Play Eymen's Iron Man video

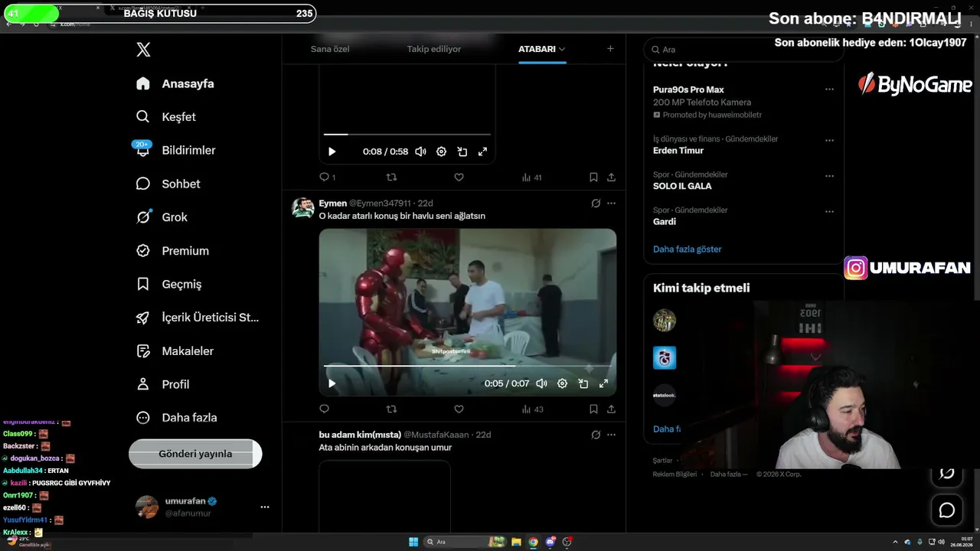coord(332,383)
